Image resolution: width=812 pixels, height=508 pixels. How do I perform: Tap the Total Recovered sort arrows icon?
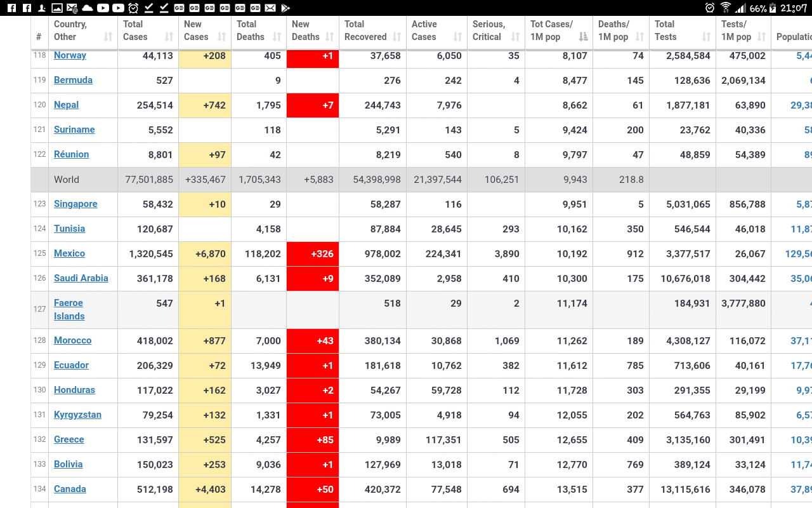(x=396, y=37)
